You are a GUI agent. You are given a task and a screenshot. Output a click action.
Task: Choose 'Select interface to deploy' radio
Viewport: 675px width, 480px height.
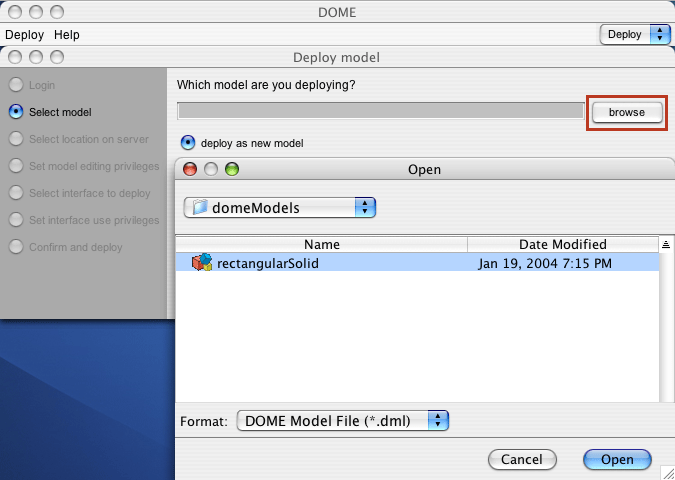click(16, 193)
